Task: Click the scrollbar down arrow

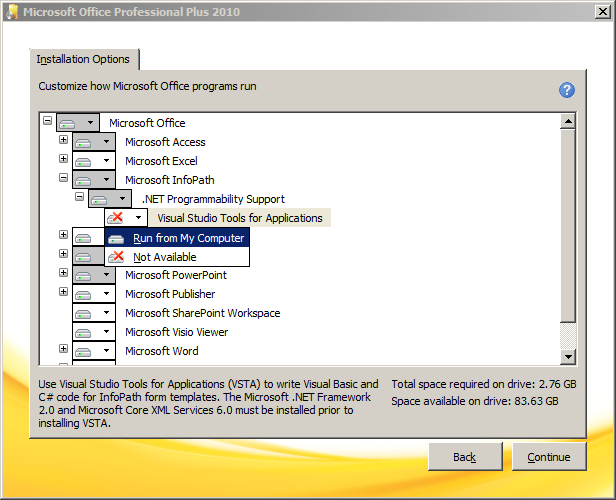Action: click(568, 357)
